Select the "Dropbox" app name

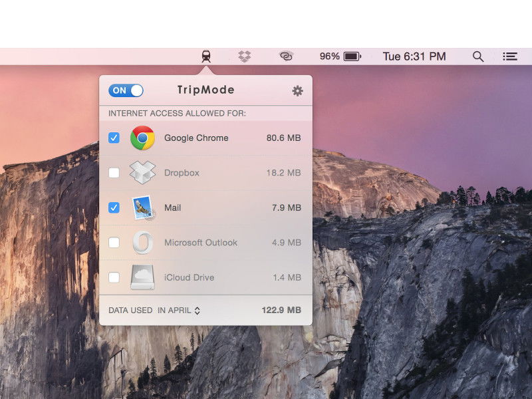click(182, 173)
